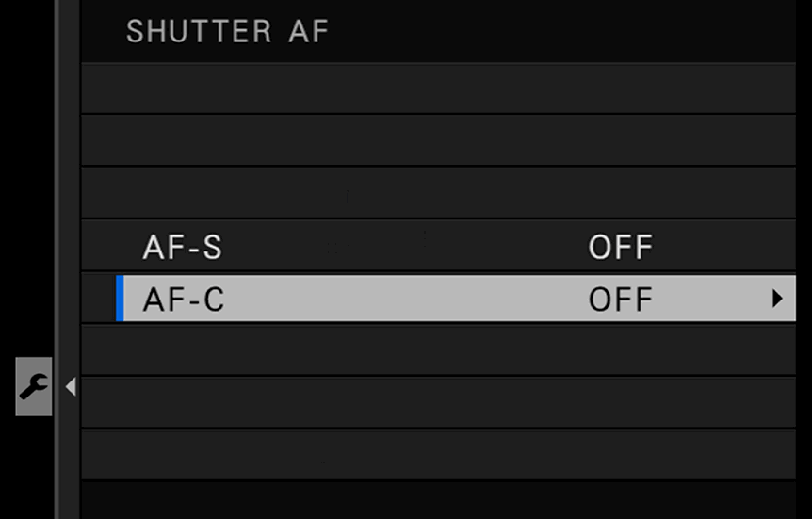Click the empty row directly above AF-S
This screenshot has height=519, width=812.
(438, 193)
